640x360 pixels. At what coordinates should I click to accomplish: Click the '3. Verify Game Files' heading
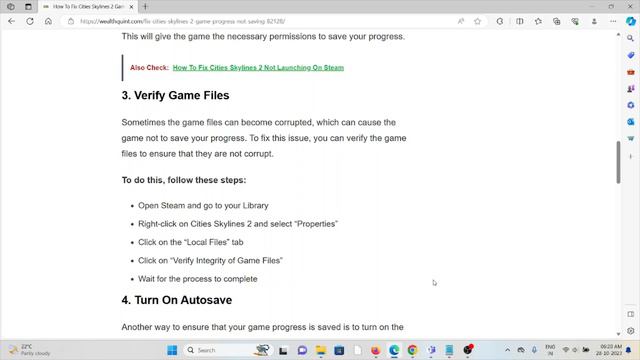pos(175,96)
